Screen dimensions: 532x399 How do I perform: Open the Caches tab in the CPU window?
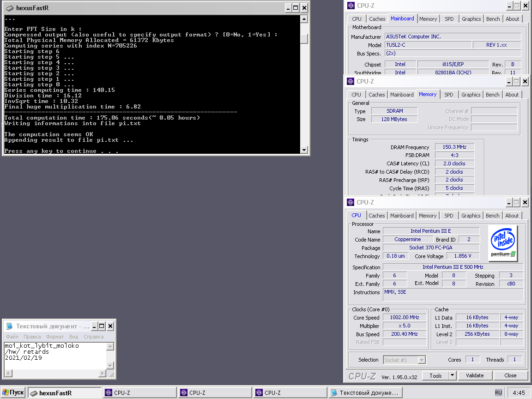[377, 216]
